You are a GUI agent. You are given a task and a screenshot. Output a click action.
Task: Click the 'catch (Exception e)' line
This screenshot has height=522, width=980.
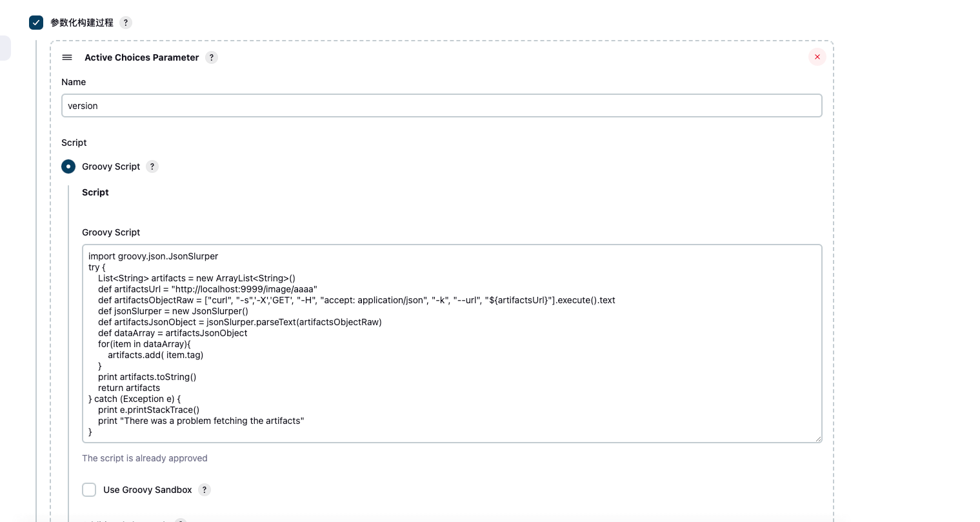click(135, 399)
